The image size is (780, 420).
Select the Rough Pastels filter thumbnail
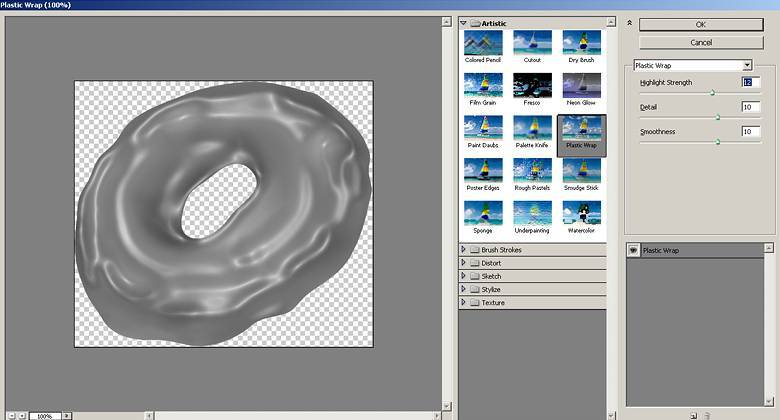pyautogui.click(x=532, y=171)
